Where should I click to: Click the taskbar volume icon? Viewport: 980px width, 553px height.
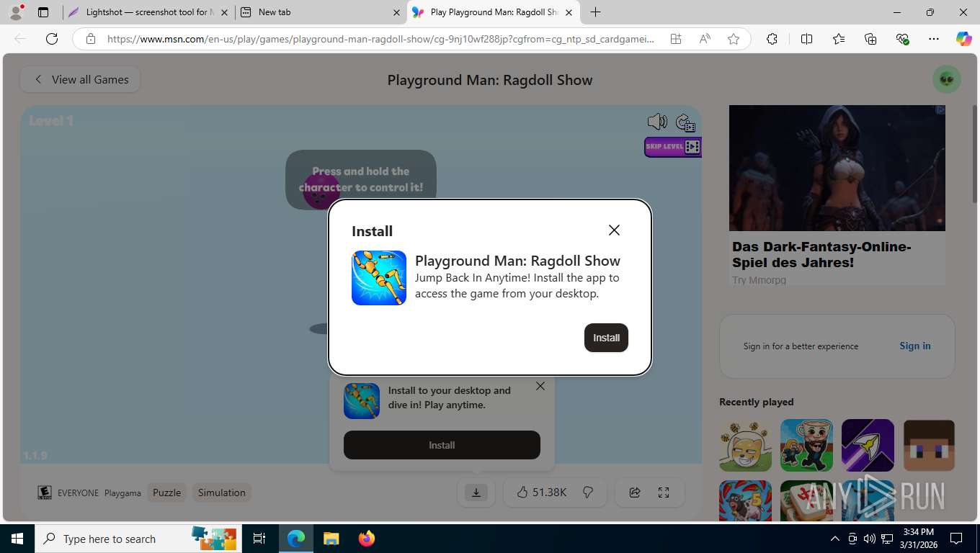(x=869, y=539)
